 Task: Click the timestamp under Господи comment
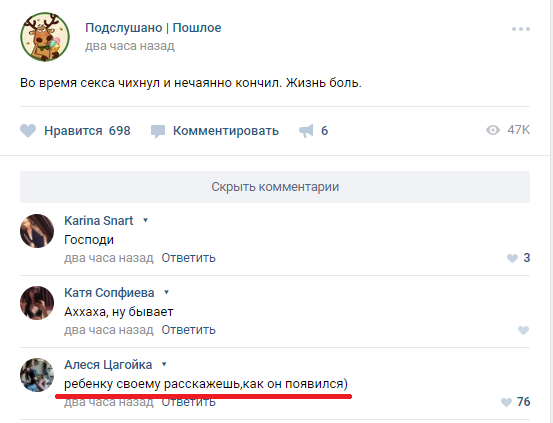click(109, 258)
